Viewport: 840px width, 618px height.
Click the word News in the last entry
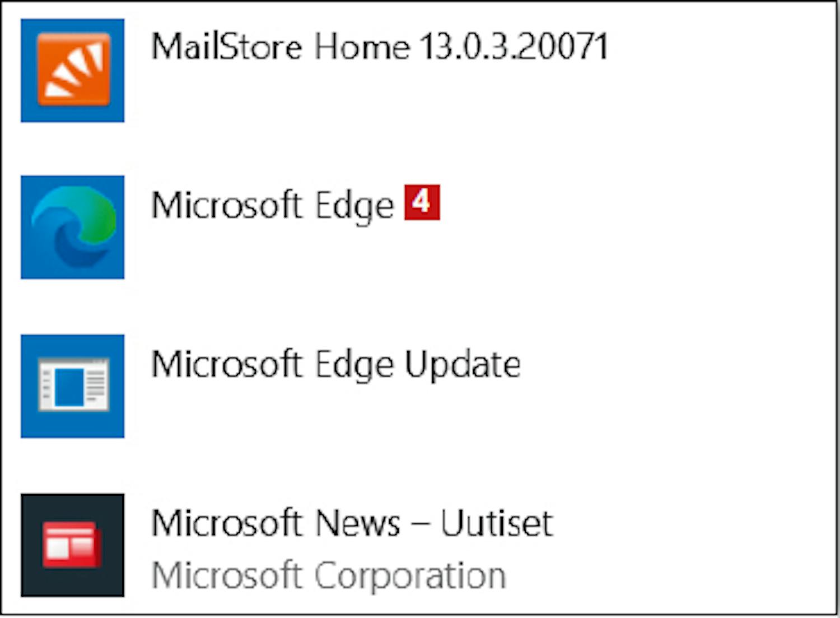click(x=358, y=523)
